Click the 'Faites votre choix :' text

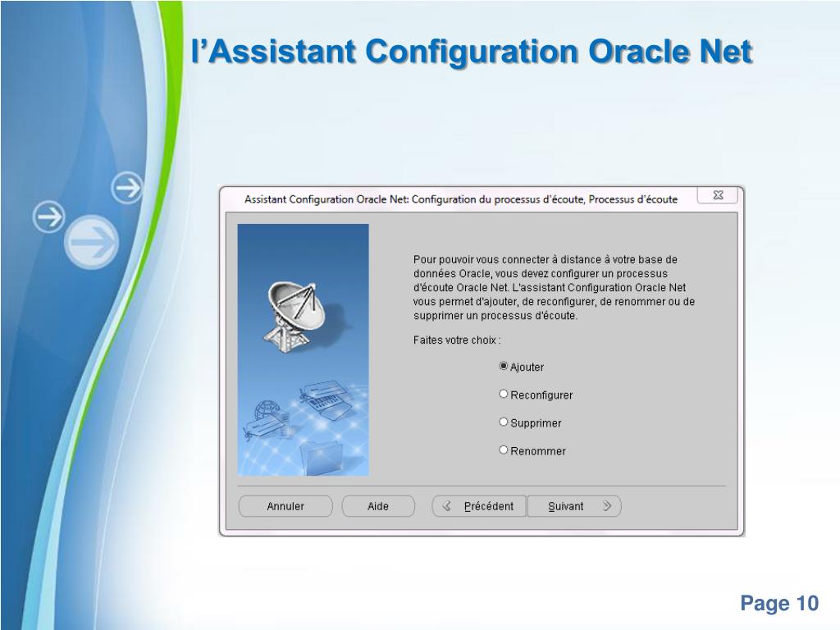click(x=457, y=340)
